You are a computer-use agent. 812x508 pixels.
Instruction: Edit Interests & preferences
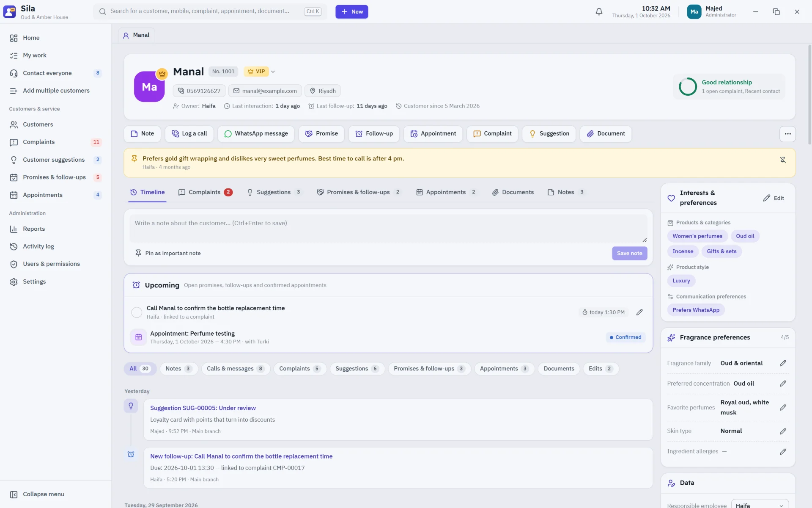774,198
